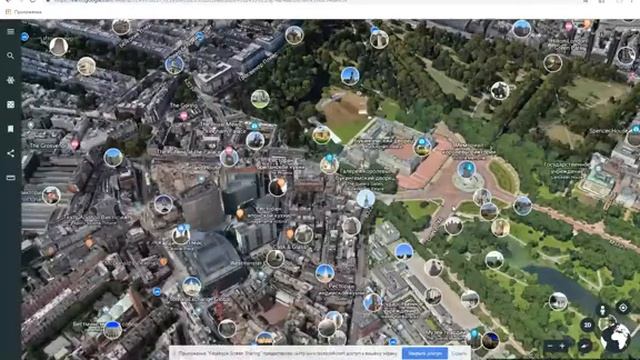640x360 pixels.
Task: Click the share icon in sidebar
Action: [11, 153]
